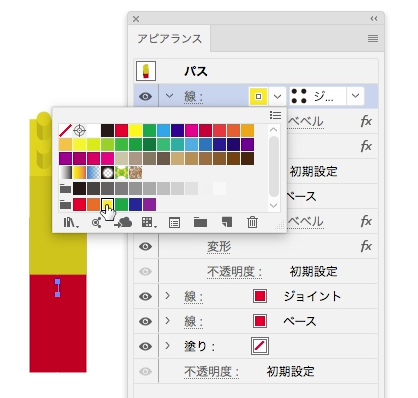
Task: Click the fx icon on 変形 row
Action: click(366, 246)
